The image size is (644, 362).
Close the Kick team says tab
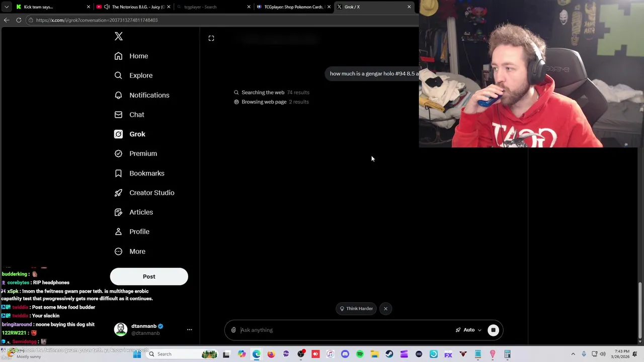point(89,7)
